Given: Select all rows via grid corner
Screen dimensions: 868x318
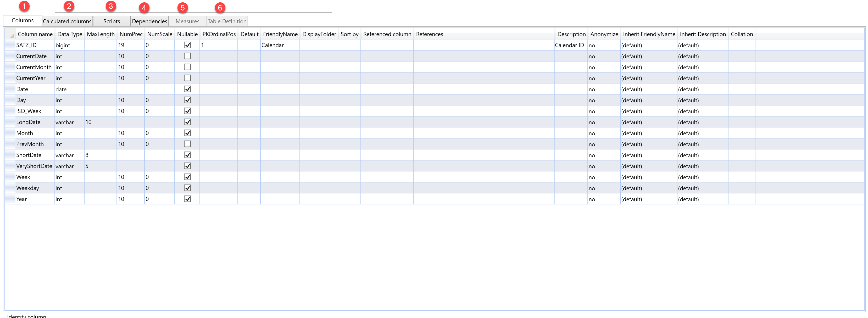Looking at the screenshot, I should pyautogui.click(x=10, y=34).
